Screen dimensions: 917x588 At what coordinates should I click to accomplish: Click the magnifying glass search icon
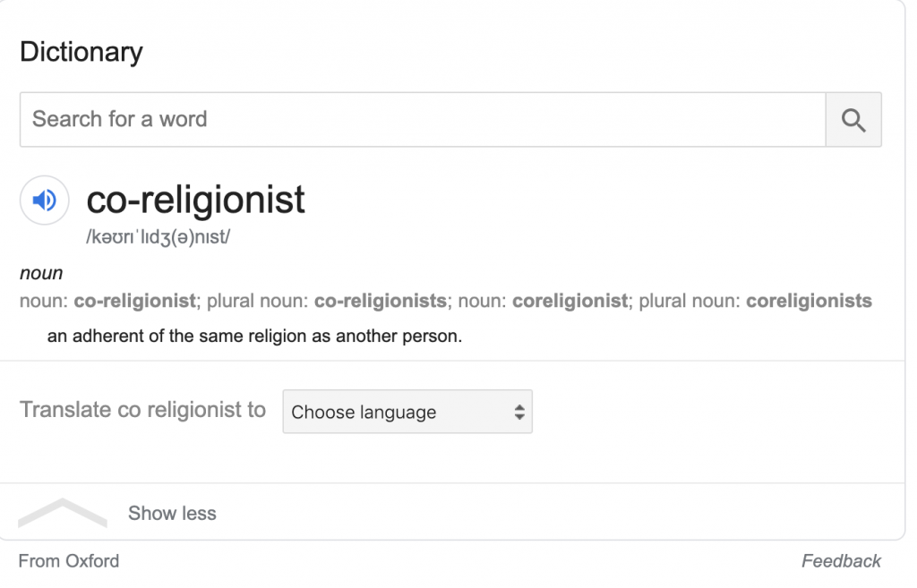pyautogui.click(x=853, y=120)
